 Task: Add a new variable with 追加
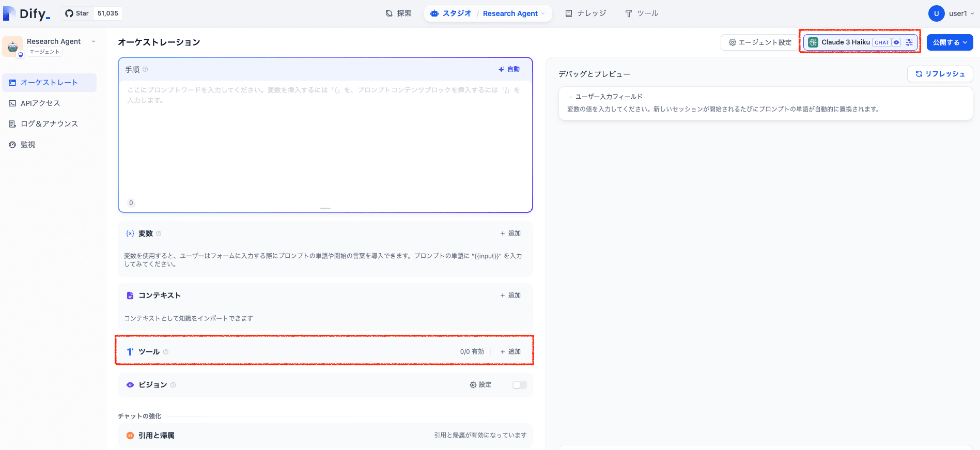[510, 234]
